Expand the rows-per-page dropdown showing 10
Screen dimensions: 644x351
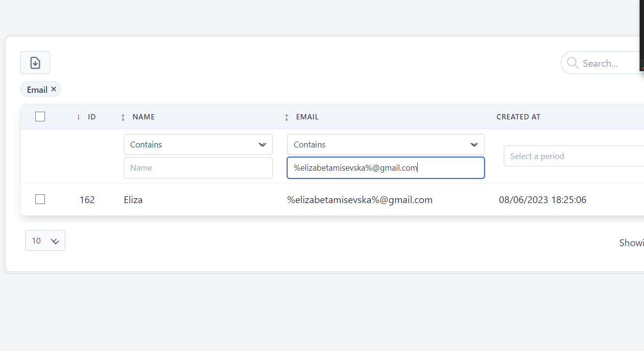(45, 241)
